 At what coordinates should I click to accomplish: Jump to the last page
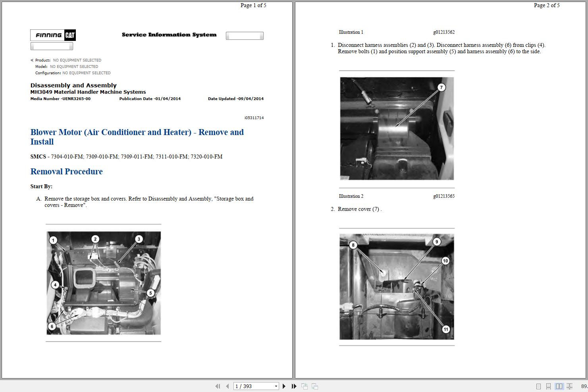294,386
